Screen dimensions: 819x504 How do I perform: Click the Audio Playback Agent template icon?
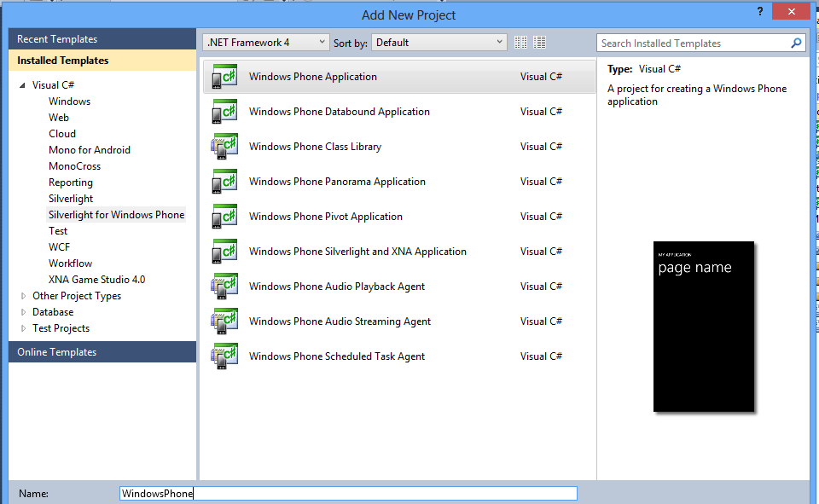(x=224, y=287)
